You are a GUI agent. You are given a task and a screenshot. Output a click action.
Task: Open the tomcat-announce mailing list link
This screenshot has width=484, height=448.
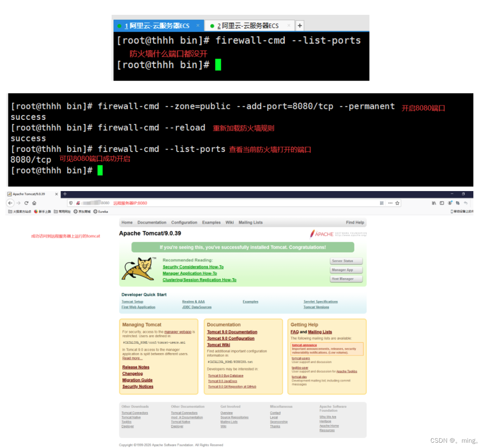tap(305, 345)
